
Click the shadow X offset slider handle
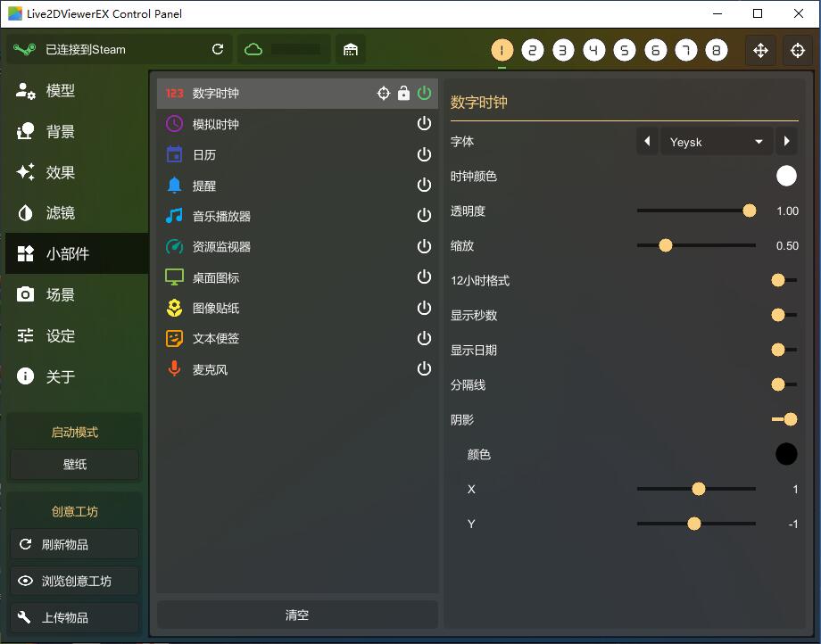[x=699, y=489]
